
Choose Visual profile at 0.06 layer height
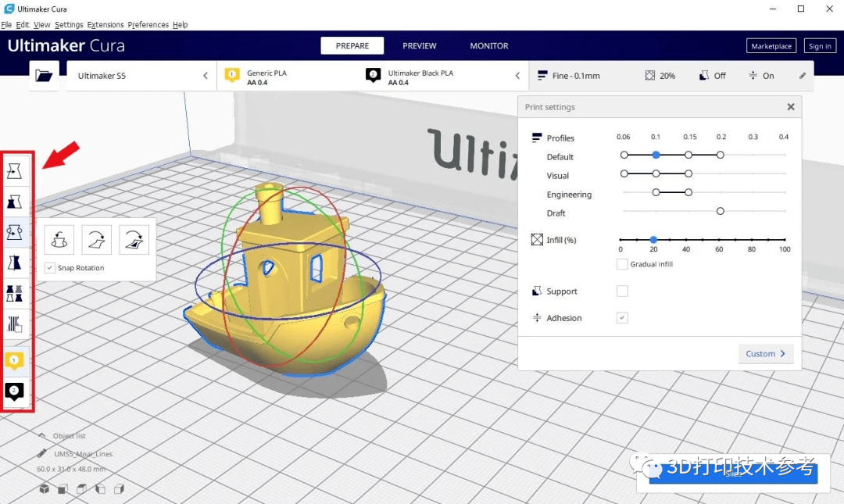click(624, 174)
